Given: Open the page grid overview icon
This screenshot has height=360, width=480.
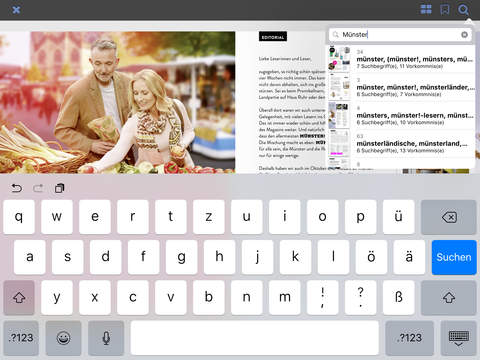Looking at the screenshot, I should tap(426, 9).
